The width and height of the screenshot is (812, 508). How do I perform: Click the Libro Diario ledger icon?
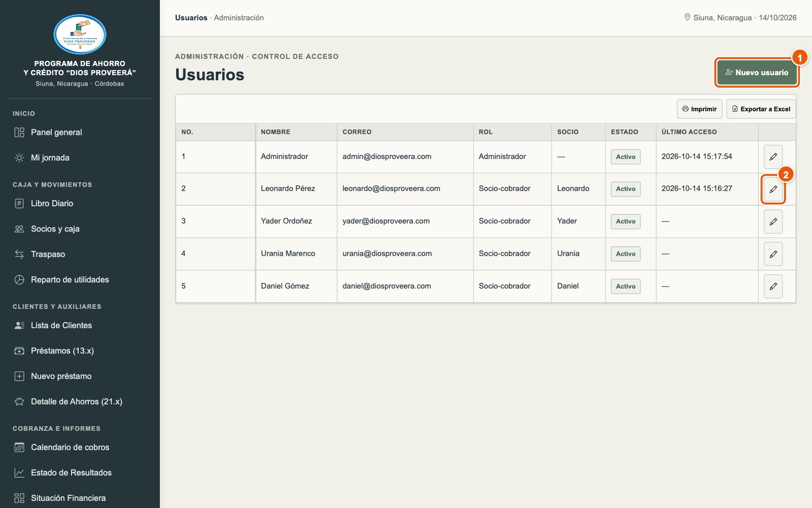click(x=19, y=204)
